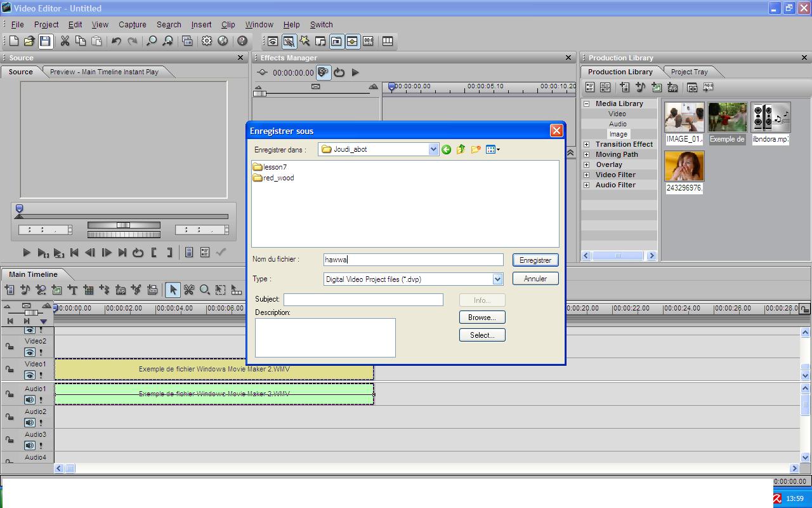
Task: Go up one folder level in dialog
Action: pyautogui.click(x=461, y=150)
